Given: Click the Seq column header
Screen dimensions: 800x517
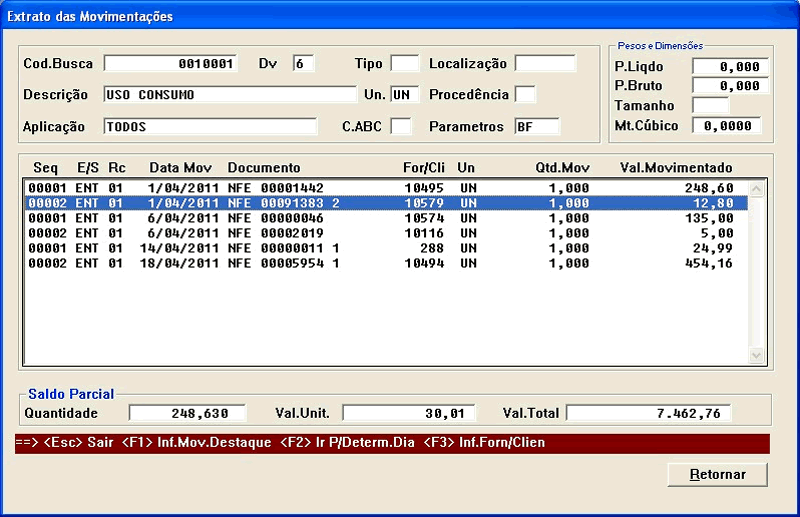Looking at the screenshot, I should (45, 168).
